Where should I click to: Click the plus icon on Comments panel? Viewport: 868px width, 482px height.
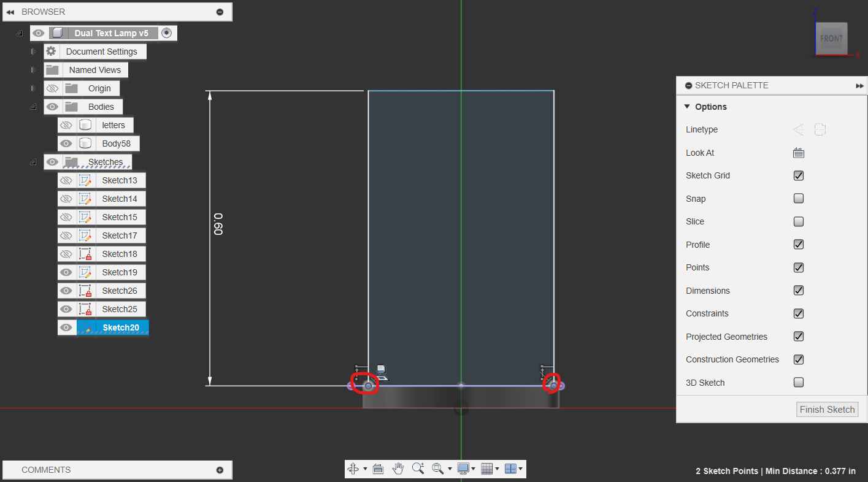pos(220,470)
